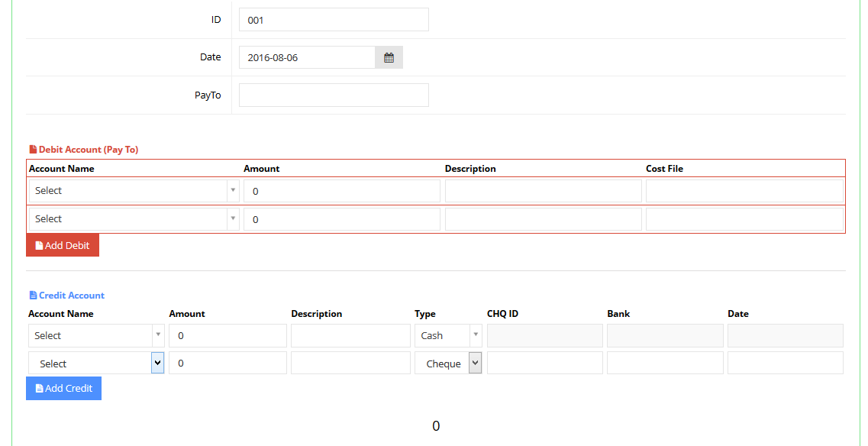This screenshot has width=868, height=446.
Task: Click first credit row Description field
Action: [x=350, y=336]
